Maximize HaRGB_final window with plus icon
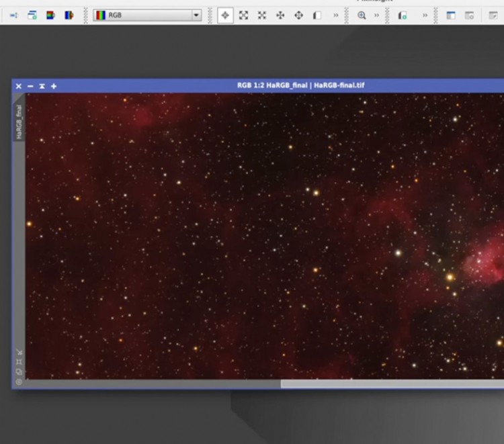This screenshot has width=504, height=444. (54, 86)
